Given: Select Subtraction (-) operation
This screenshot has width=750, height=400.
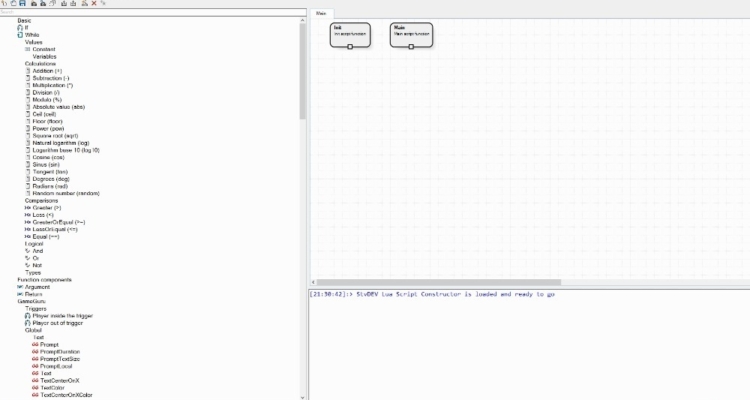Looking at the screenshot, I should coord(47,78).
